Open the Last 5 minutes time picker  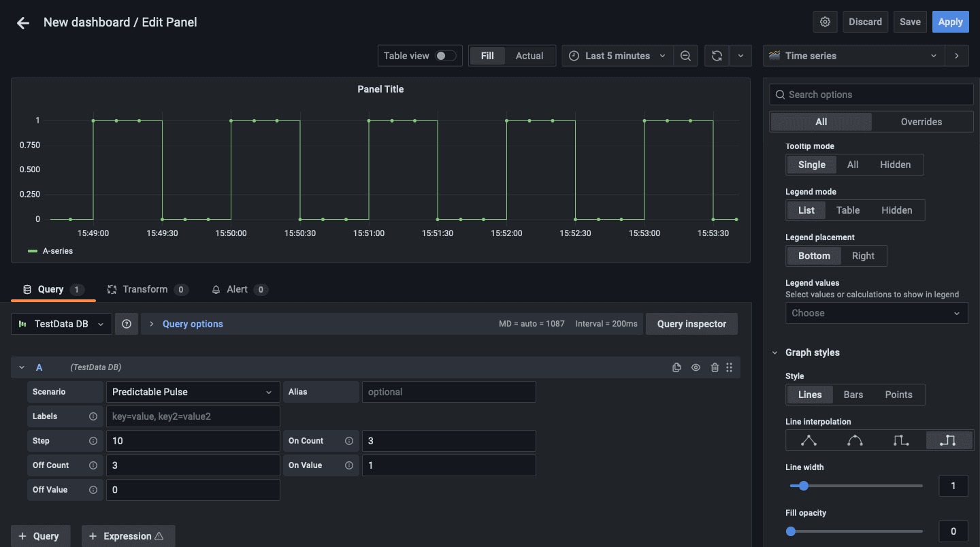[617, 56]
